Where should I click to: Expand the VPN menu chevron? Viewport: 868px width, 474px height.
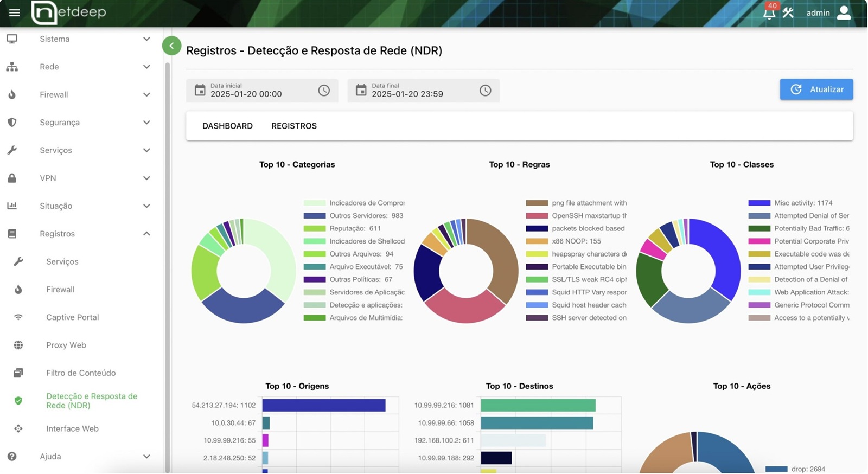pyautogui.click(x=146, y=178)
